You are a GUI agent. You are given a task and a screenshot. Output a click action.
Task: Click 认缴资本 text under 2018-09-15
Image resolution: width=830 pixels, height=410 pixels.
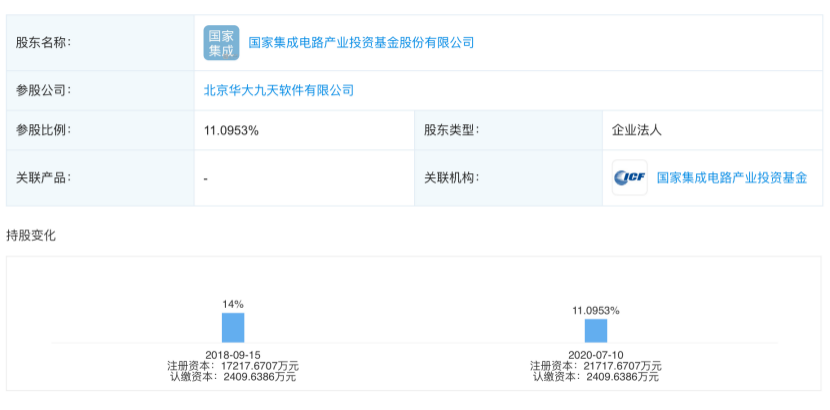(233, 377)
